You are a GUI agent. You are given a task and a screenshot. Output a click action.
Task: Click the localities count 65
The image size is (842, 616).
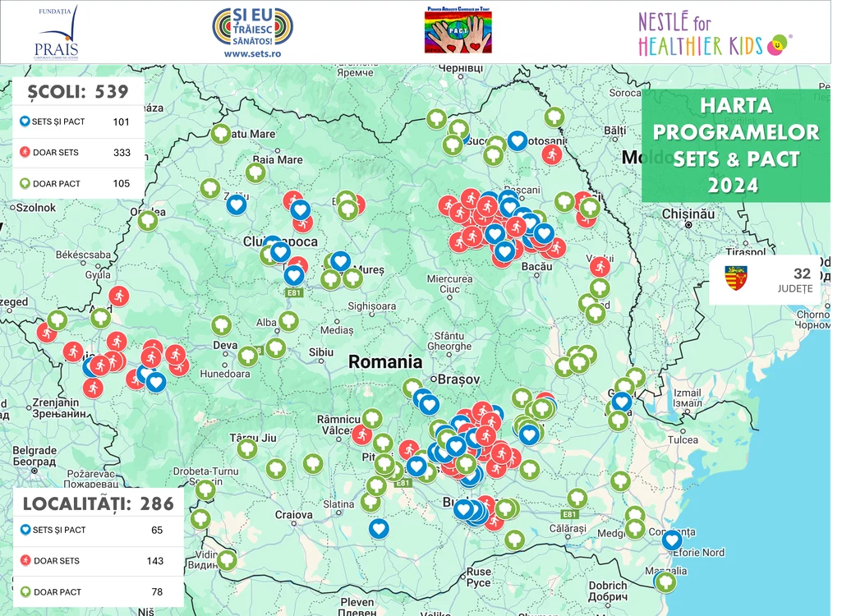point(157,530)
